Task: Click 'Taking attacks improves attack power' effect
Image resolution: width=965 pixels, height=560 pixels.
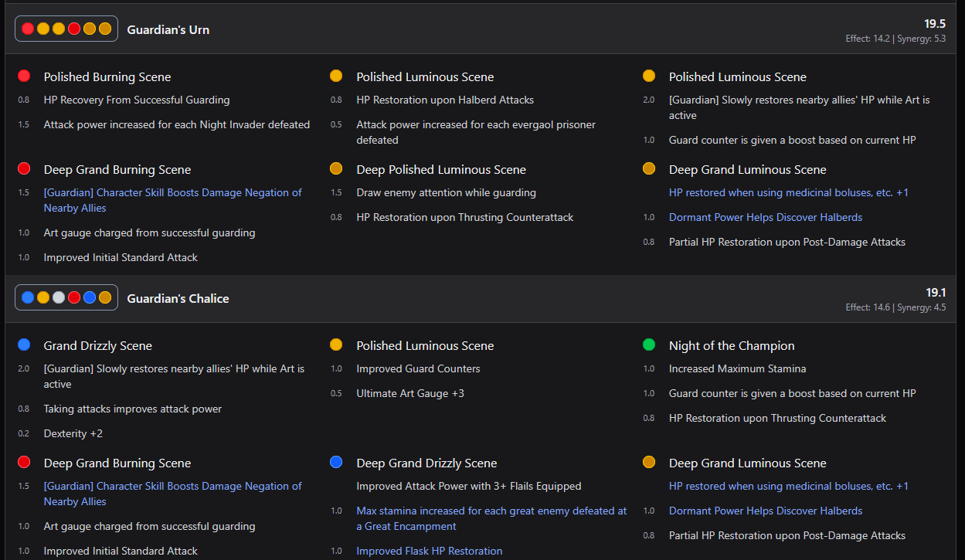Action: tap(133, 409)
